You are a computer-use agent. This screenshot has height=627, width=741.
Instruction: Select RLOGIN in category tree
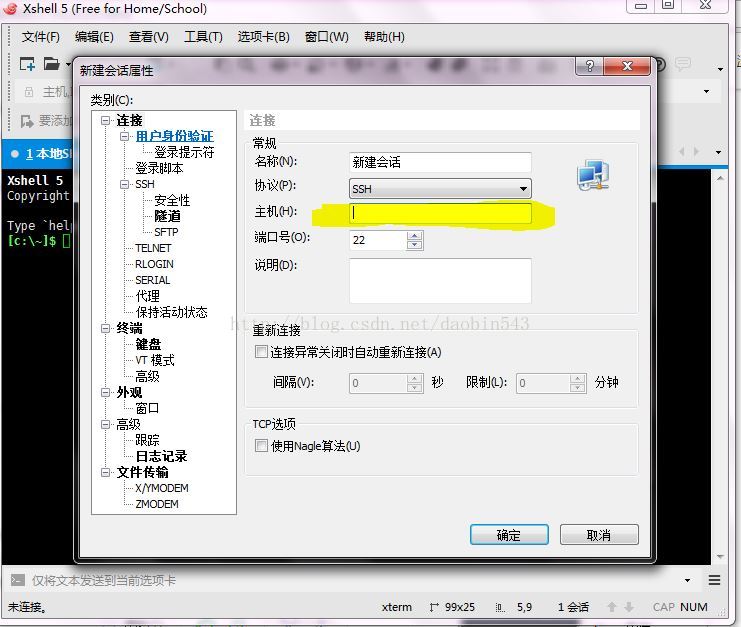click(154, 264)
